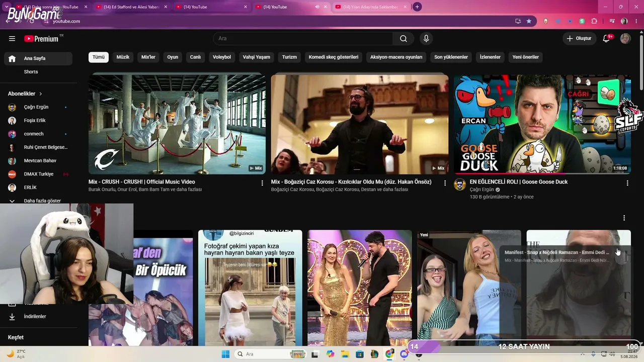This screenshot has width=644, height=362.
Task: Open Discord from the taskbar
Action: click(x=404, y=354)
